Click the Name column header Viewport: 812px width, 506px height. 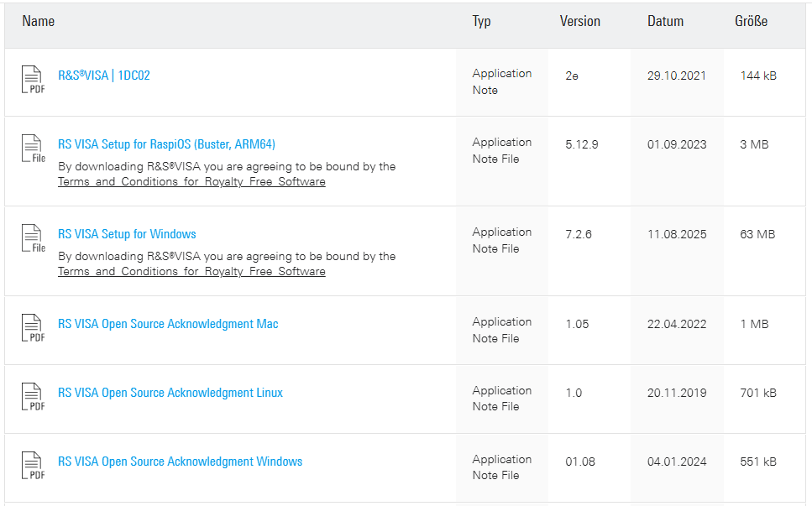[39, 21]
